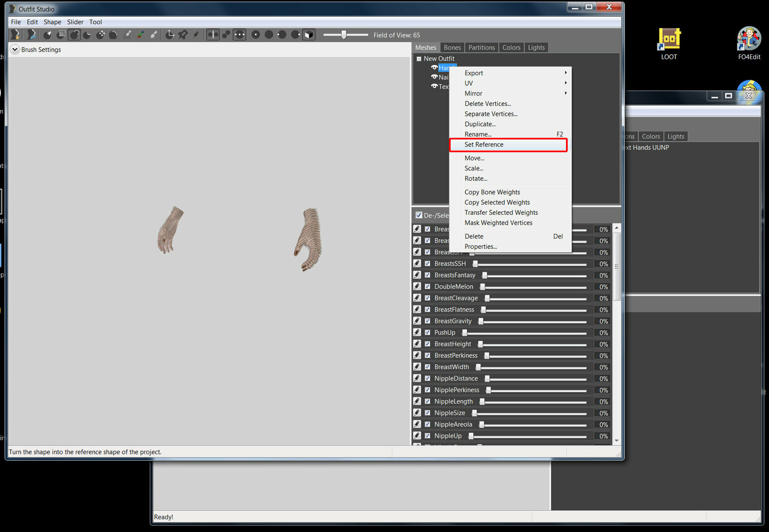Open the Mirror submenu arrow

[x=566, y=93]
